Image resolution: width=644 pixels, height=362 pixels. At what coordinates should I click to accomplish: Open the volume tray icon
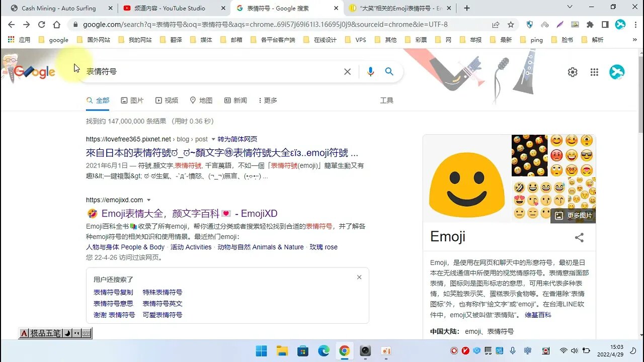click(x=575, y=350)
